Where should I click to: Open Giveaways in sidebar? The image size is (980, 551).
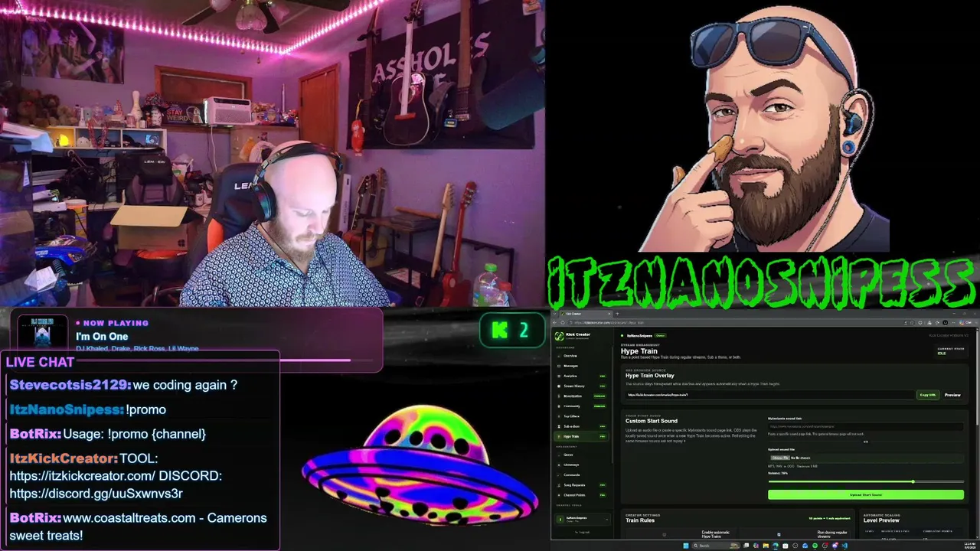(x=582, y=465)
